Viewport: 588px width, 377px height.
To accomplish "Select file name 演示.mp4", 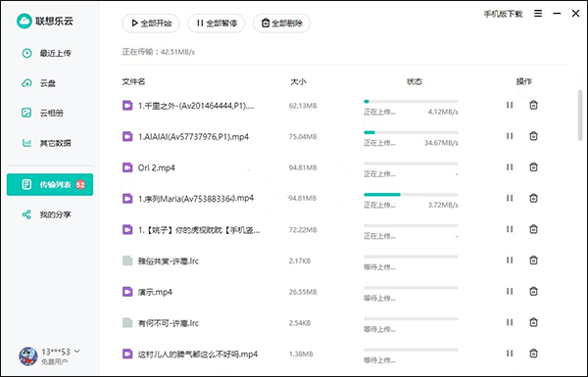I will coord(155,292).
